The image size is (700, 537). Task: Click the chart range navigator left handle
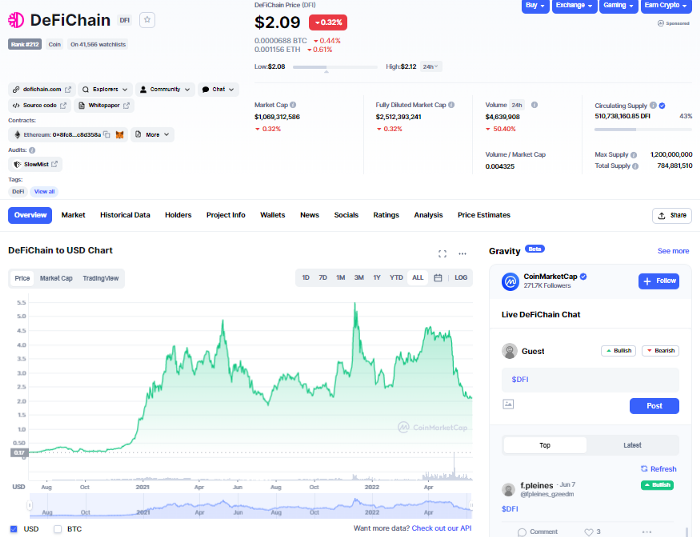pyautogui.click(x=29, y=506)
